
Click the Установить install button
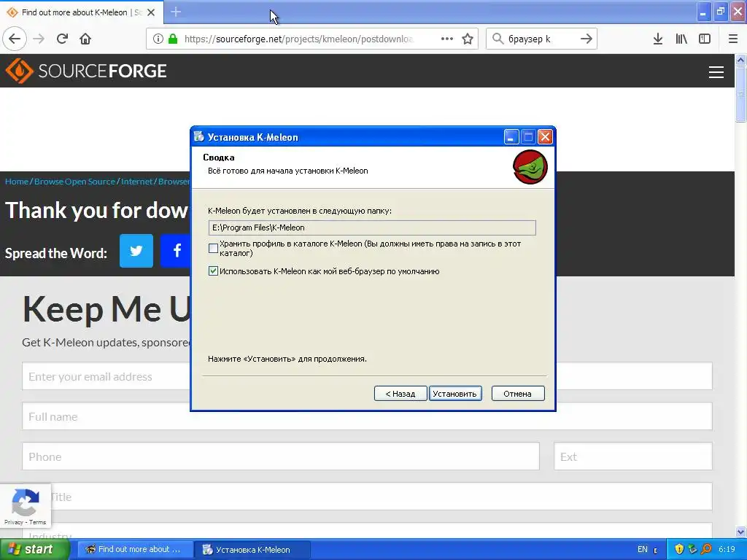(x=455, y=393)
